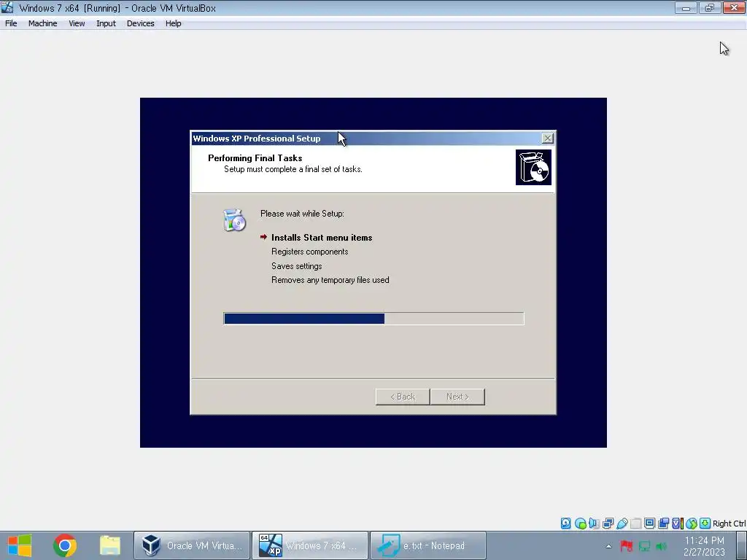Click the red arrow current step indicator
Image resolution: width=747 pixels, height=560 pixels.
point(263,237)
